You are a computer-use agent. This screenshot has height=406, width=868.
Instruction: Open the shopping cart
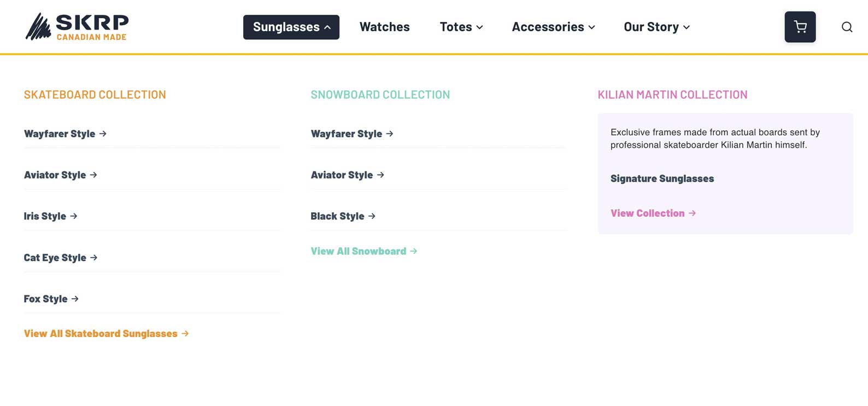click(x=800, y=27)
